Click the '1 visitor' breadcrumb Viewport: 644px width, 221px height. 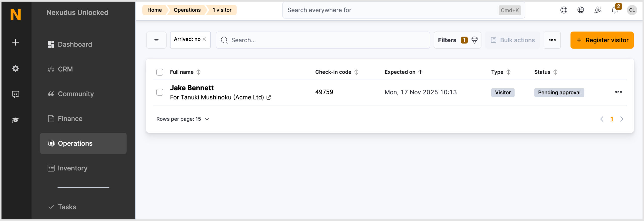[222, 10]
